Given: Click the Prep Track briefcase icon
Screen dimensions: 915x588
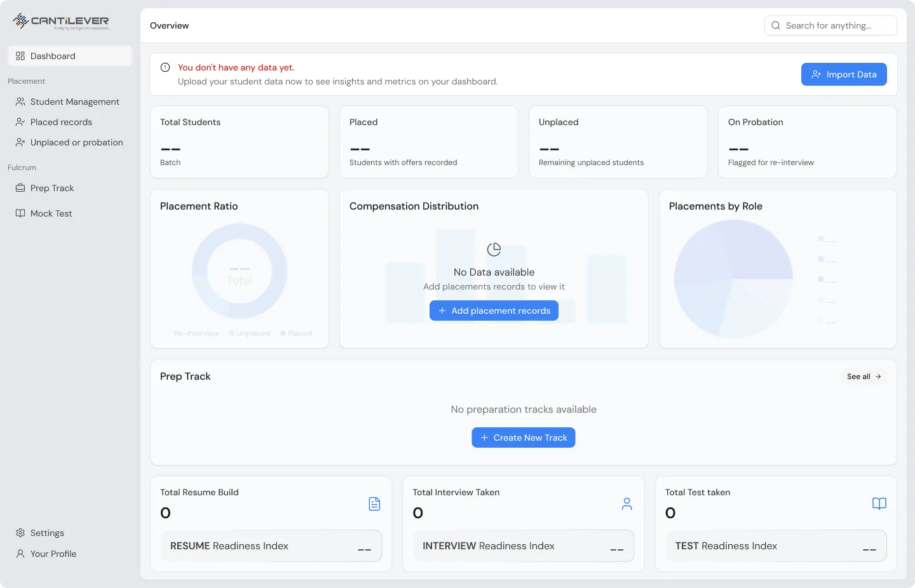Looking at the screenshot, I should pyautogui.click(x=20, y=188).
